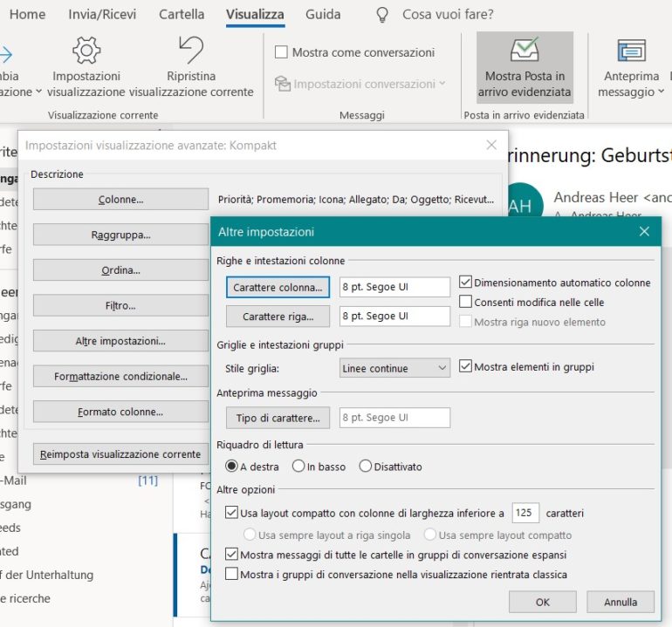Enable visualizzazione rientrata classica checkbox

[x=231, y=574]
